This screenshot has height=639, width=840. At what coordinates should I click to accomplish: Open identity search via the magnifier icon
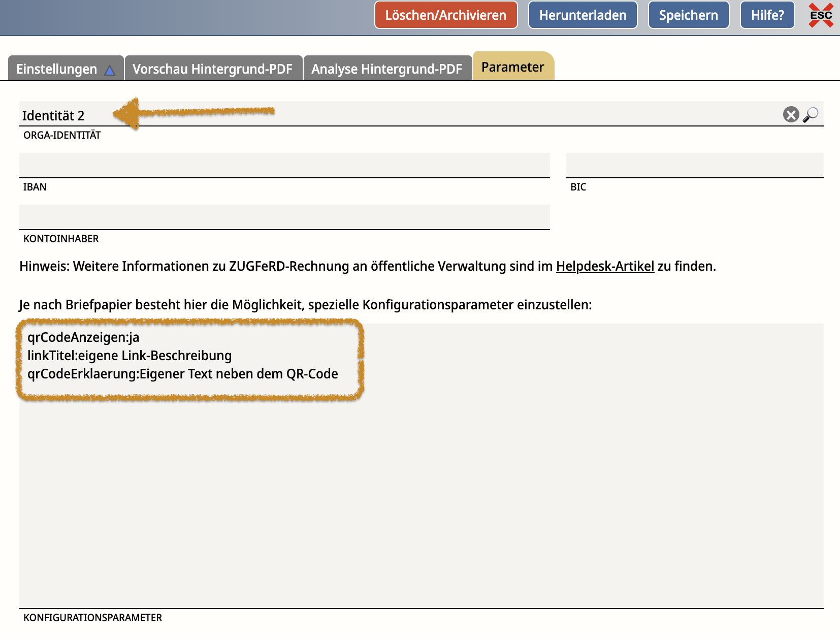[811, 115]
